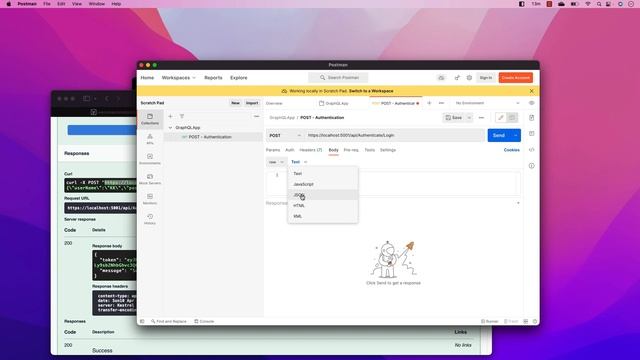This screenshot has height=360, width=640.
Task: Open a new request tab with the plus icon
Action: pos(429,103)
